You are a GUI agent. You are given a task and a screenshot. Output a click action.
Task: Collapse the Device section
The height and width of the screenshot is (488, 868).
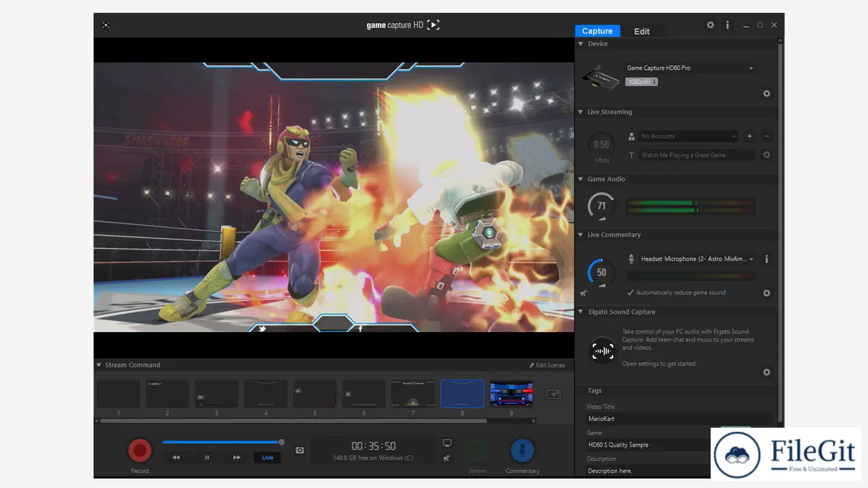click(580, 44)
